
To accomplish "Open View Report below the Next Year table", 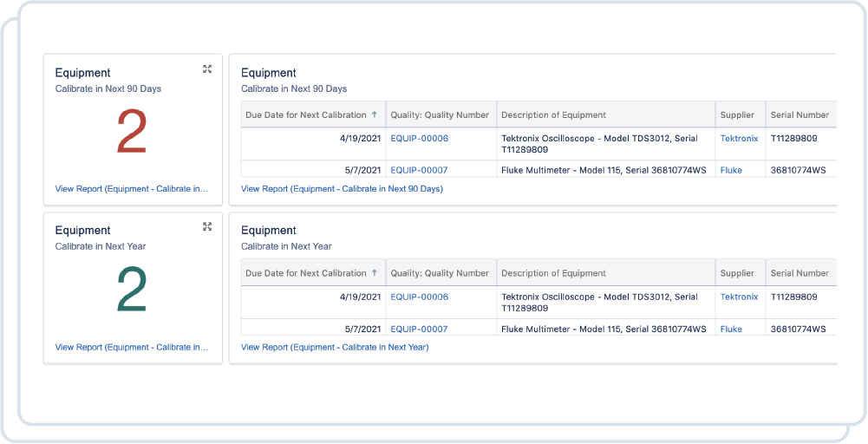I will [335, 347].
